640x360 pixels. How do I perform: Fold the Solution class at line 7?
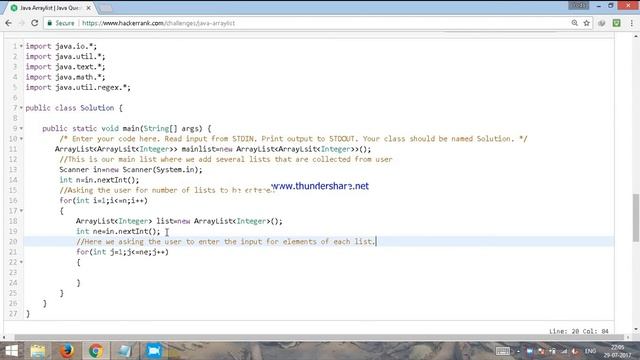click(21, 108)
